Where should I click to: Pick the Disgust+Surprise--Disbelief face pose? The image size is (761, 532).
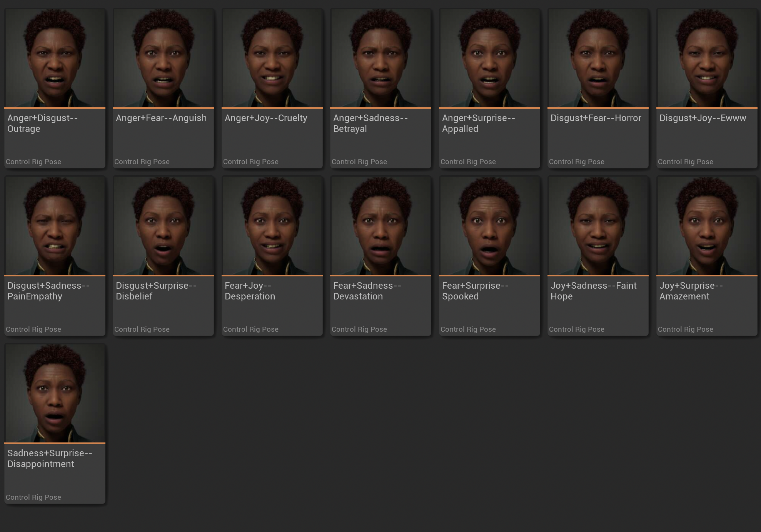(163, 226)
